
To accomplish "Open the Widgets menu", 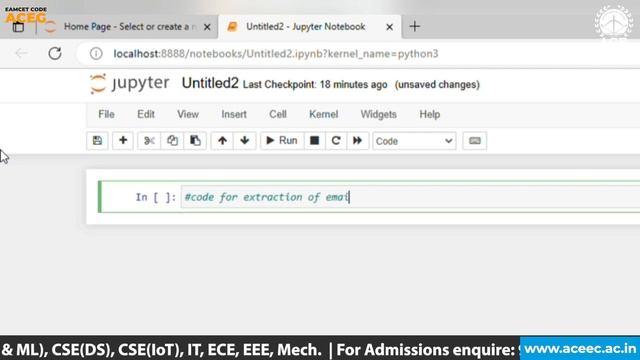I will pyautogui.click(x=379, y=114).
